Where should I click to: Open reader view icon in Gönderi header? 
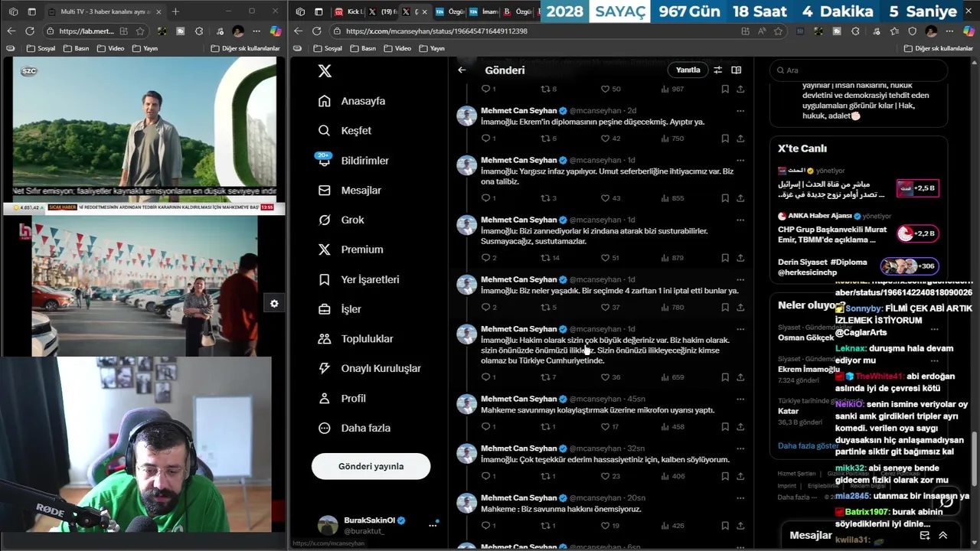[736, 70]
